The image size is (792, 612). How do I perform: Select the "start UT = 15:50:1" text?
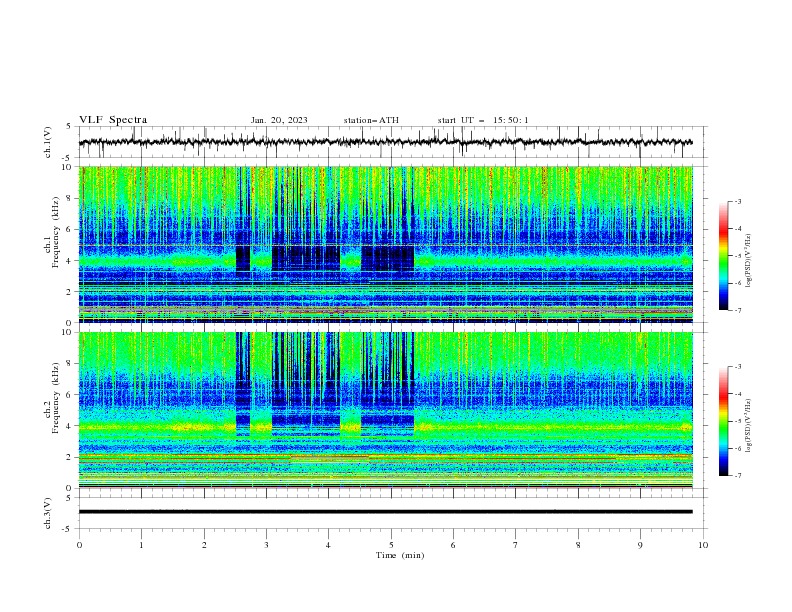pos(483,120)
